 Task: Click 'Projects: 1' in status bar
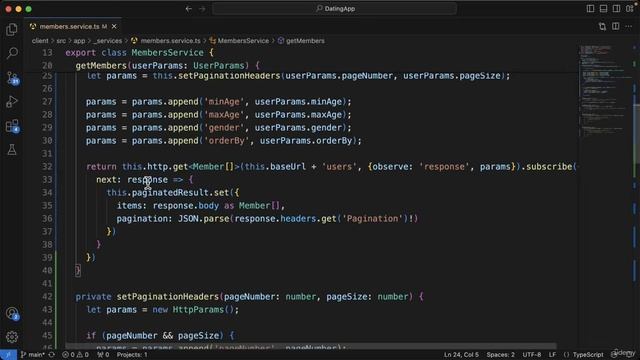click(132, 355)
